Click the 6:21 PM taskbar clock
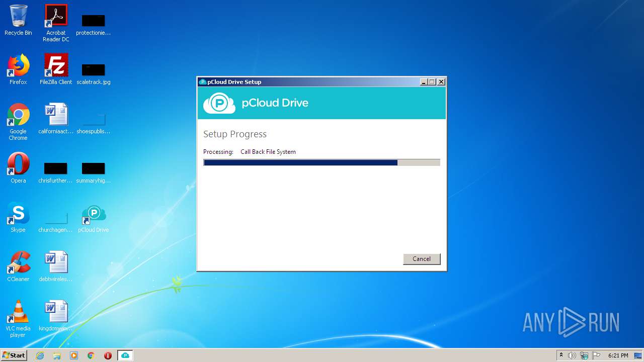The height and width of the screenshot is (362, 644). click(x=618, y=355)
